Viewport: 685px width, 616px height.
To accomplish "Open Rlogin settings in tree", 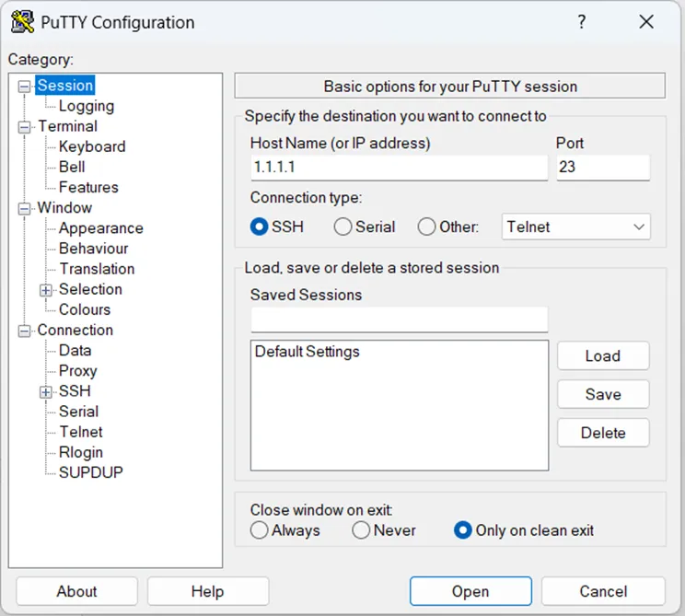I will (81, 452).
